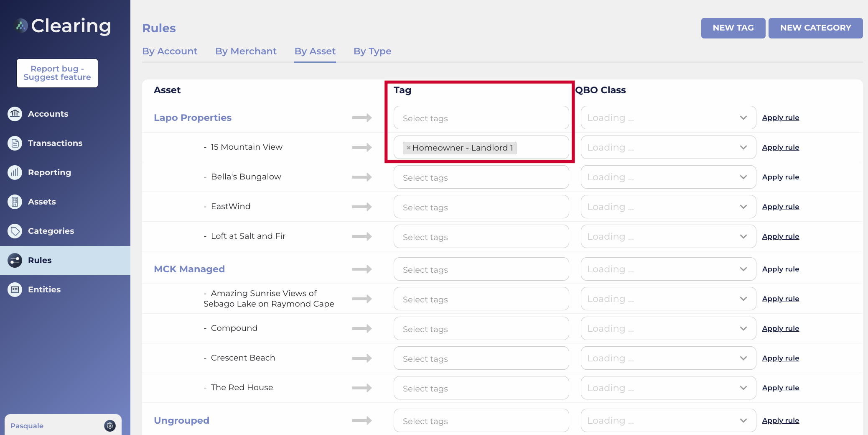Open QBO Class dropdown for MCK Managed

pos(668,269)
